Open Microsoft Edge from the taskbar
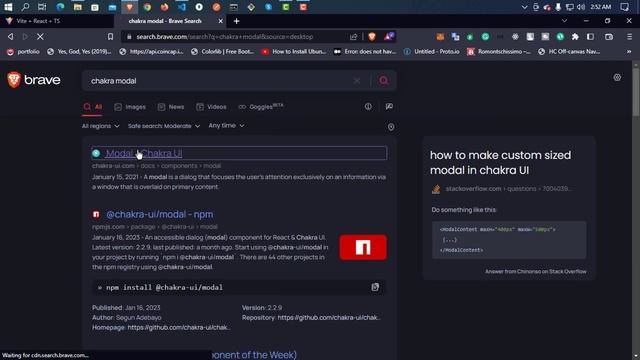This screenshot has width=640, height=360. pyautogui.click(x=60, y=7)
